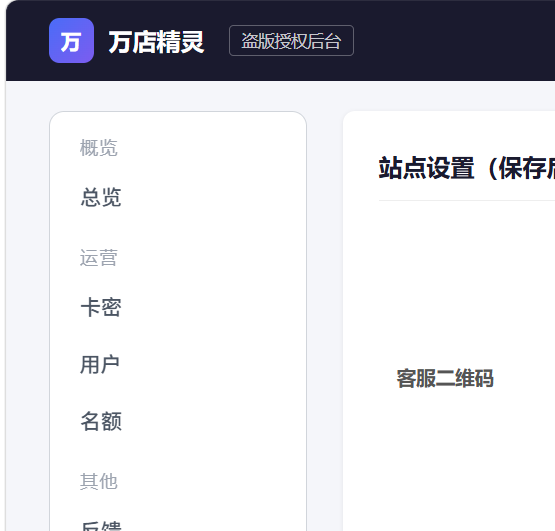Screen dimensions: 555x531
Task: Go to the 用户 users page
Action: tap(99, 364)
